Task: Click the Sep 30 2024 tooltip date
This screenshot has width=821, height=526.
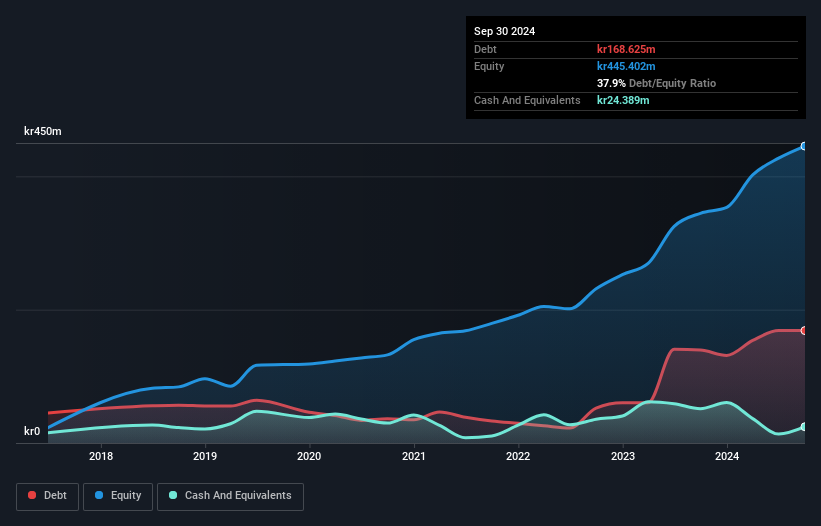Action: coord(504,31)
